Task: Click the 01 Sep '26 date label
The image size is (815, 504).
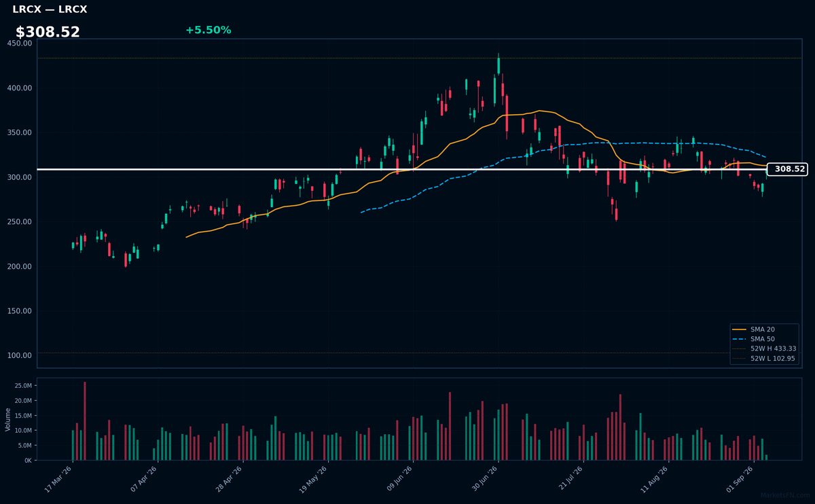Action: [740, 480]
